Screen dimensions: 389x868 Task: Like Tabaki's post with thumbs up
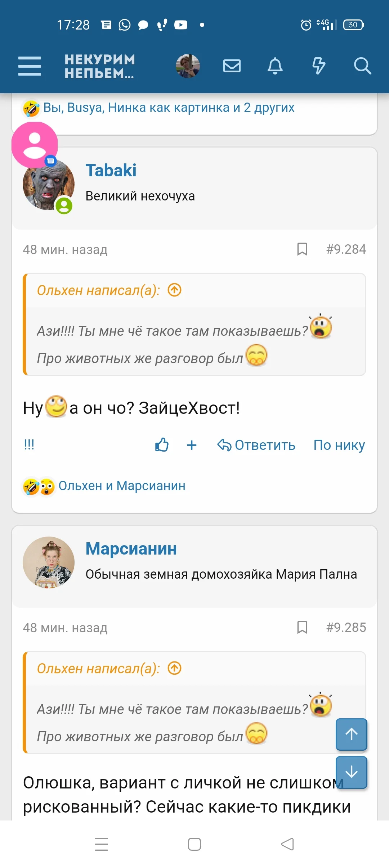162,445
